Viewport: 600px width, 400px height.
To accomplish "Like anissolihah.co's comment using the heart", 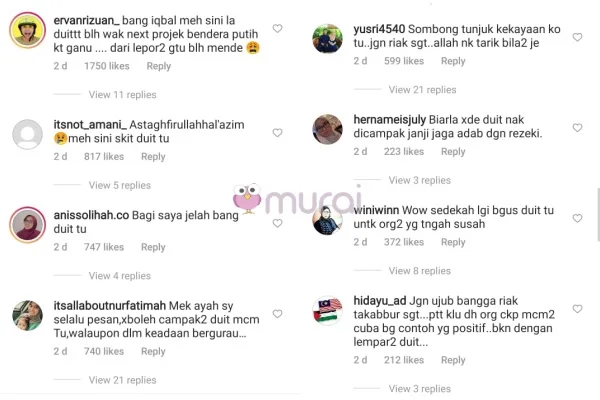I will (277, 223).
